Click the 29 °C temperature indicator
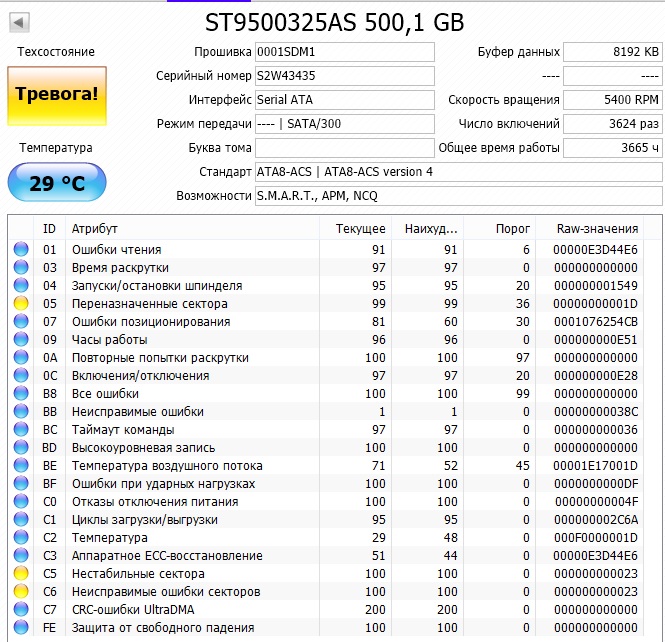 pos(57,182)
